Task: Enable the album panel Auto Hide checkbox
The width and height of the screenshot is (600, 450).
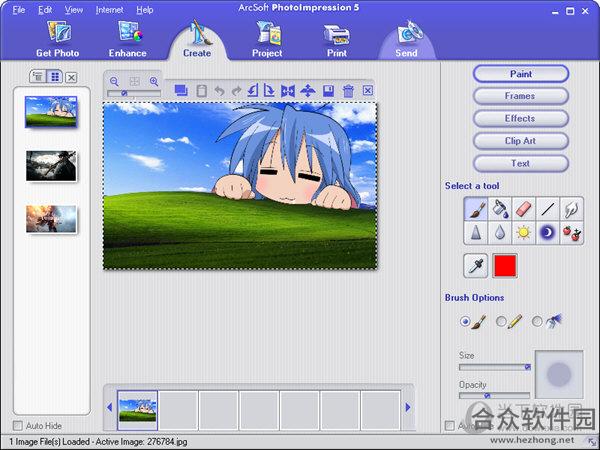Action: pyautogui.click(x=18, y=426)
